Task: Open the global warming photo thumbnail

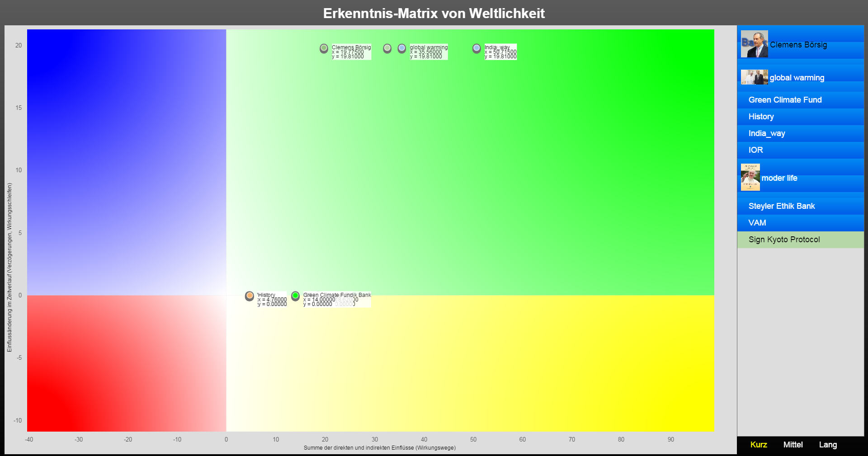Action: [754, 77]
